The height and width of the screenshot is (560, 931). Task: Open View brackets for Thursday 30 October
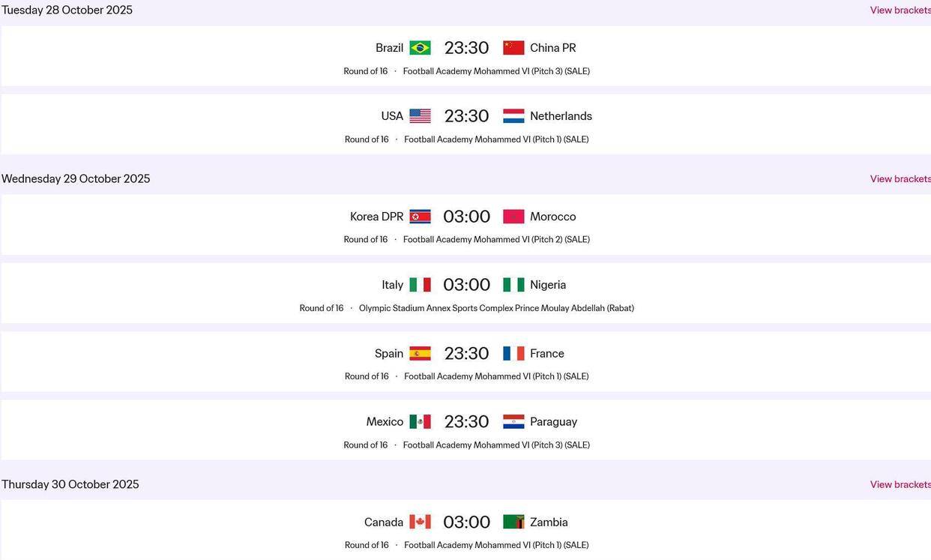pos(900,485)
